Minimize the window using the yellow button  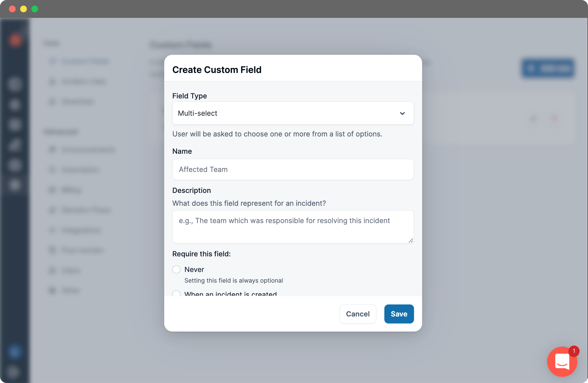23,9
